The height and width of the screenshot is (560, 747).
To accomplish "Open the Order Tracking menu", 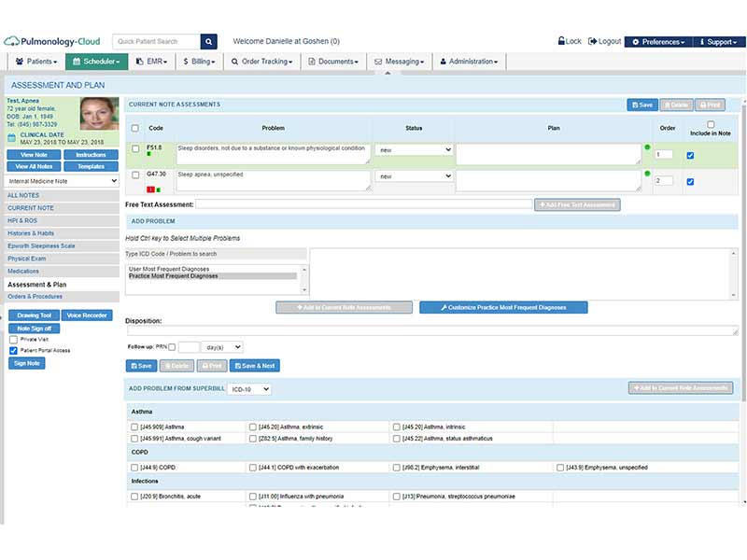I will [x=261, y=62].
